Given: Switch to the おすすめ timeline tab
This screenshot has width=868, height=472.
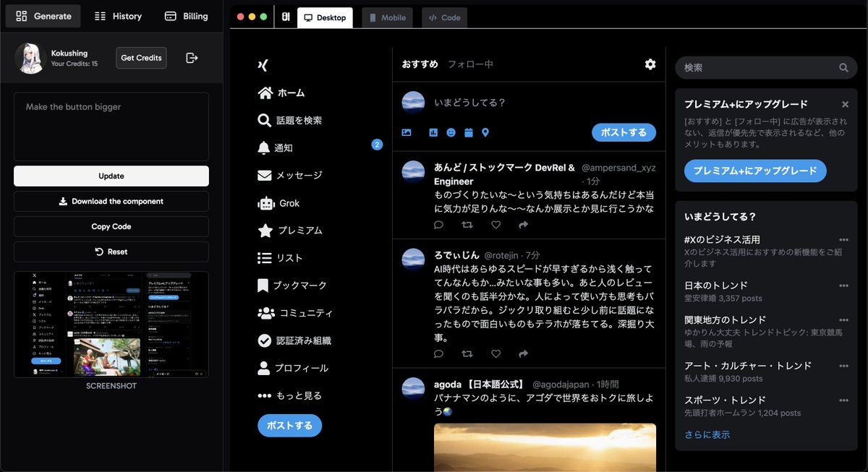Looking at the screenshot, I should (x=420, y=64).
